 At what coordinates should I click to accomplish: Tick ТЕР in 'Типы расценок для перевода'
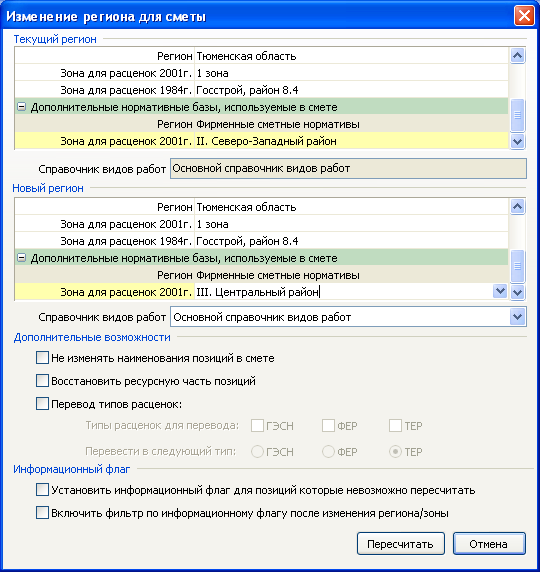(x=395, y=425)
